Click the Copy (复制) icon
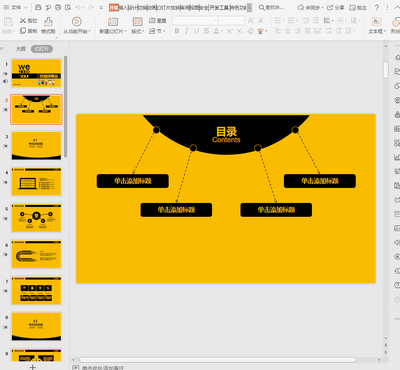Screen dimensions: 400x370 pyautogui.click(x=23, y=31)
